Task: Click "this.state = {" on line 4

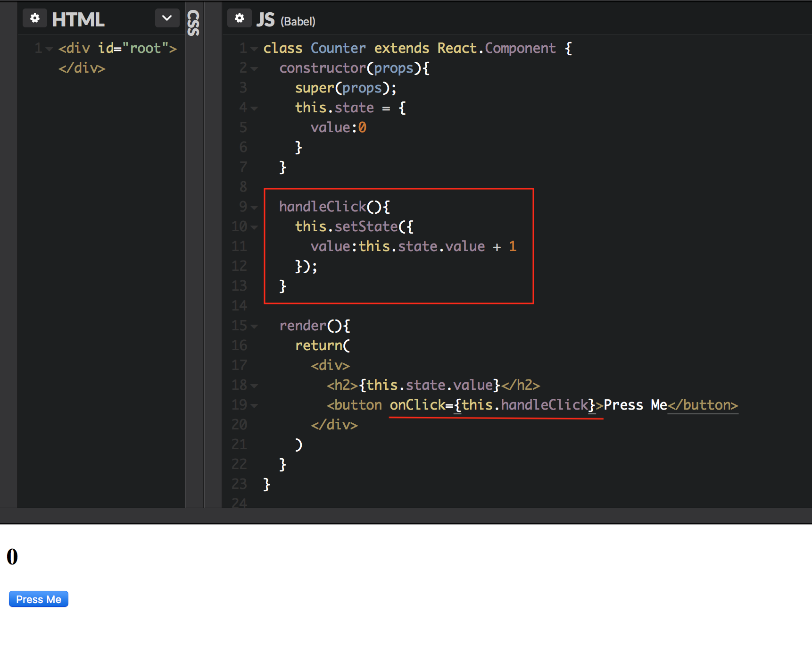Action: (350, 108)
